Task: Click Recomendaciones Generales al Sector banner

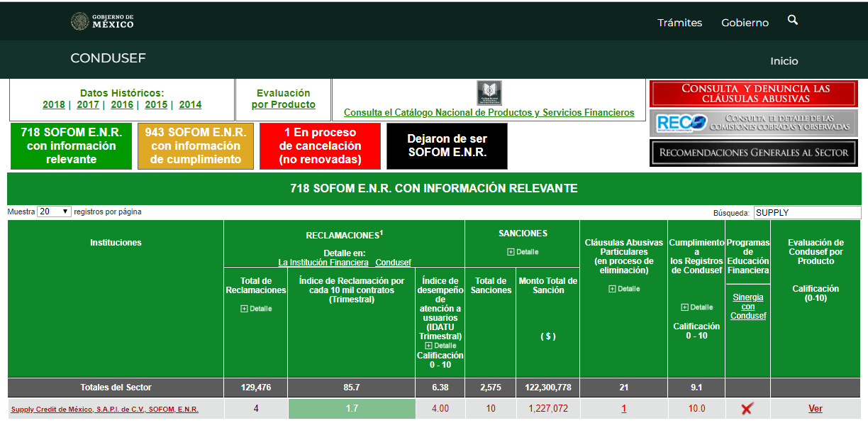Action: click(x=754, y=153)
